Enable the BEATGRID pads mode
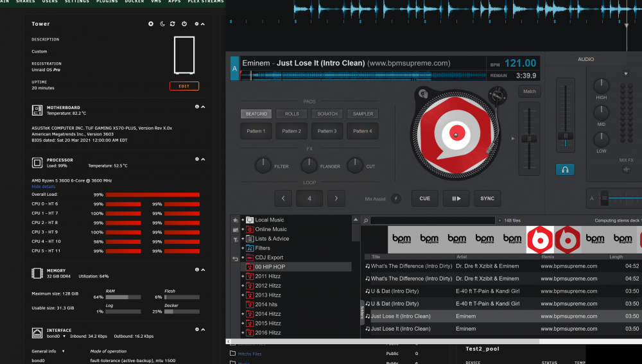 point(256,114)
